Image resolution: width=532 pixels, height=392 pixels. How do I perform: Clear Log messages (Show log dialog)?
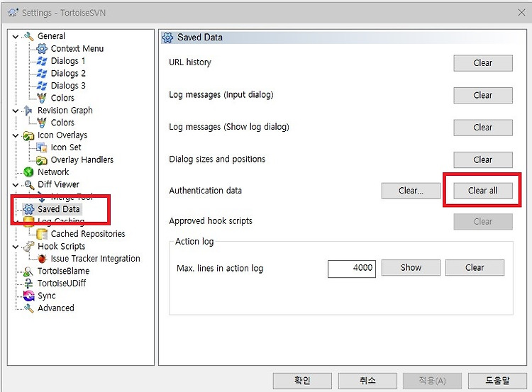coord(483,128)
